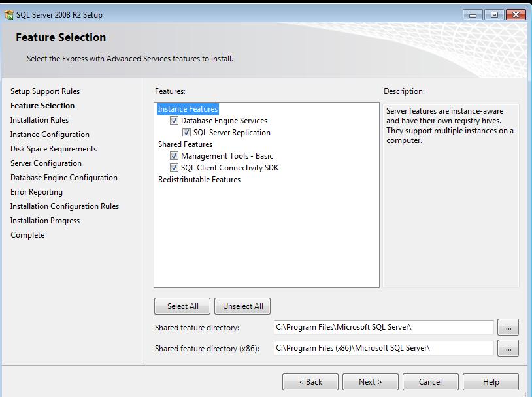Close the SQL Server Setup window
Viewport: 532px width, 397px height.
[516, 15]
